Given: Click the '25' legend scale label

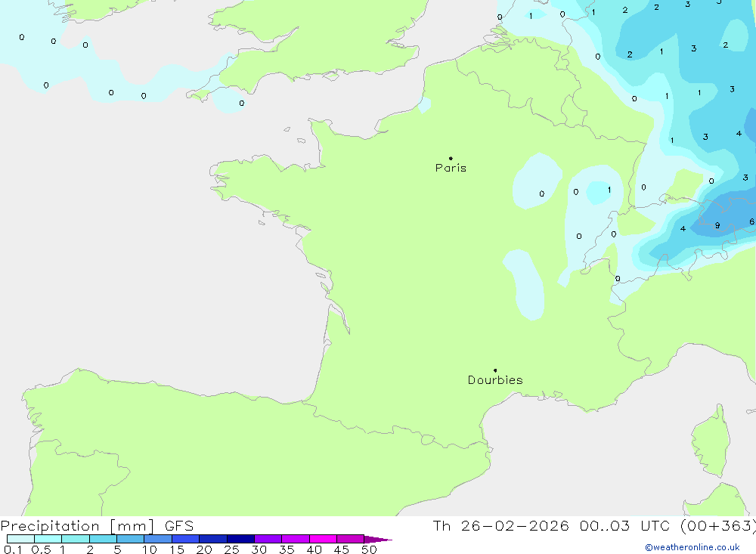Looking at the screenshot, I should [x=232, y=549].
